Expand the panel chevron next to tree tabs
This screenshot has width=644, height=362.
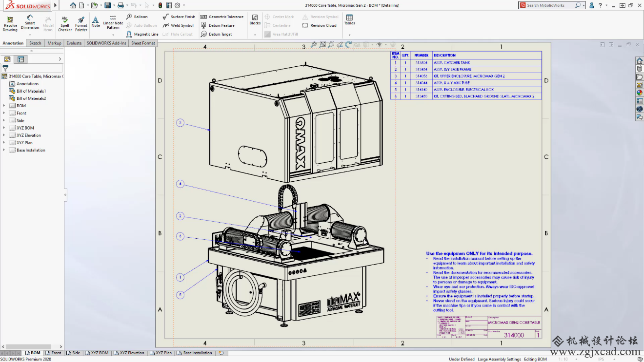(x=60, y=59)
